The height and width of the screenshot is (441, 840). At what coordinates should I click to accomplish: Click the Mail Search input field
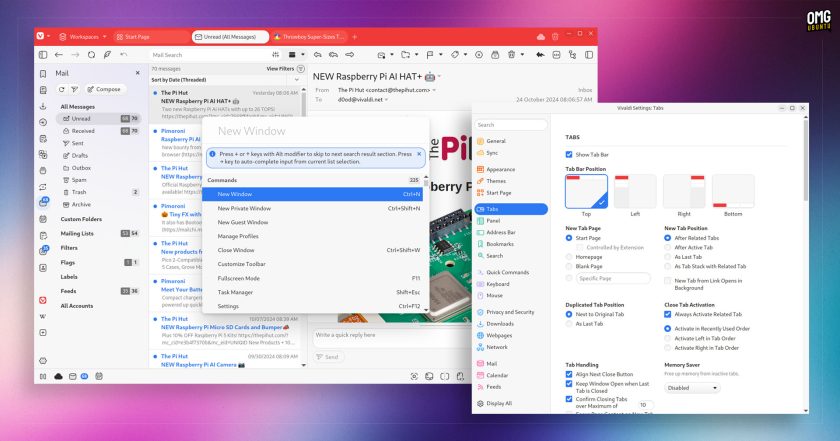209,55
